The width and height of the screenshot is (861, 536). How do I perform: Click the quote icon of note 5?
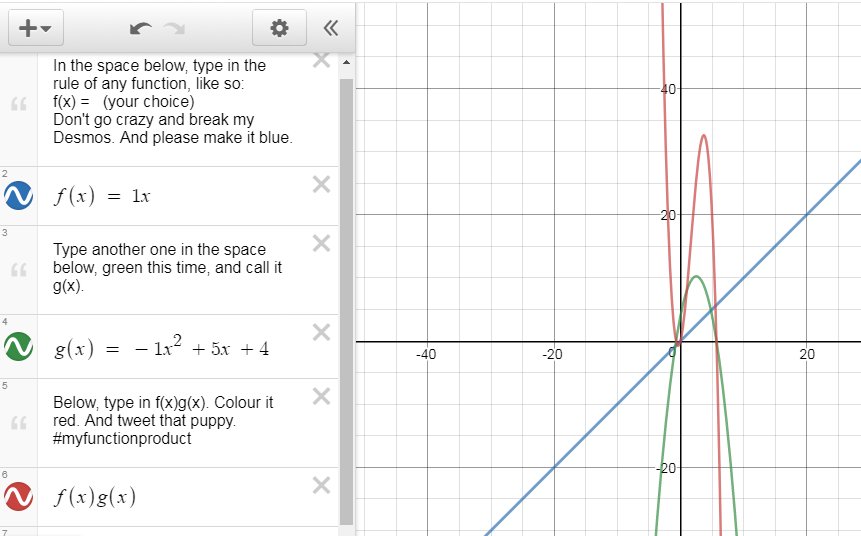point(19,422)
